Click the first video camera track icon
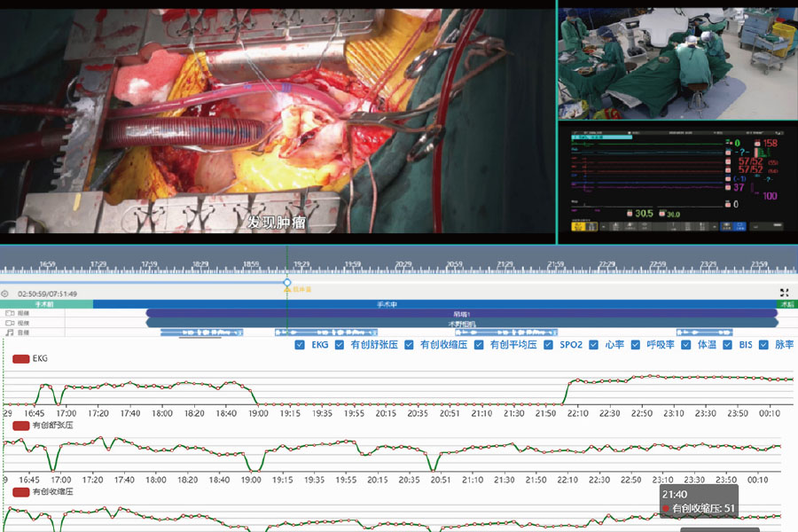798x532 pixels. (10, 313)
